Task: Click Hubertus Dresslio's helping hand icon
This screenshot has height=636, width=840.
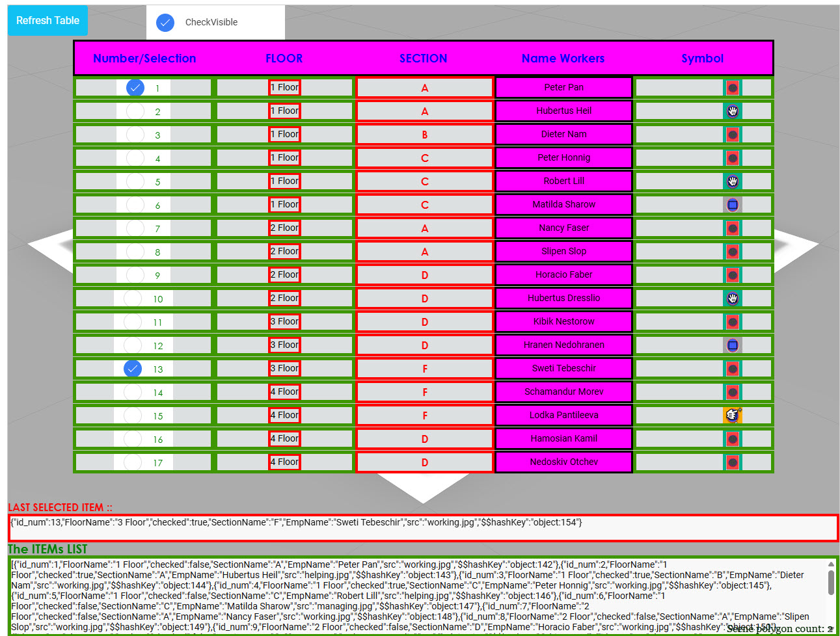Action: (x=733, y=298)
